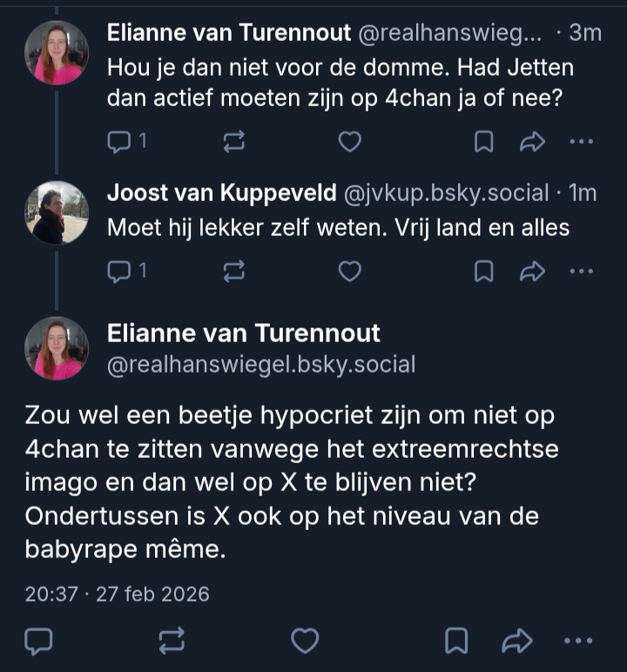Share Joost van Kuppeveld's post
Screen dimensions: 627x672
[532, 272]
